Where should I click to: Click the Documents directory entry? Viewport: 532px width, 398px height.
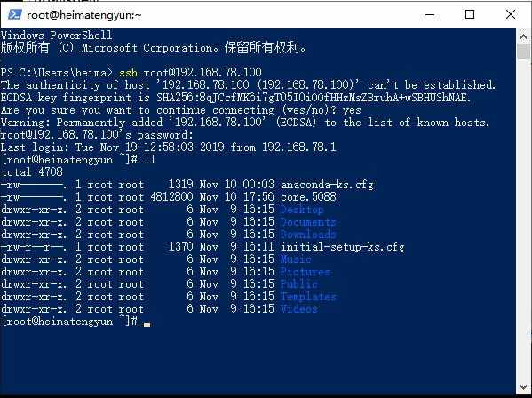point(308,222)
